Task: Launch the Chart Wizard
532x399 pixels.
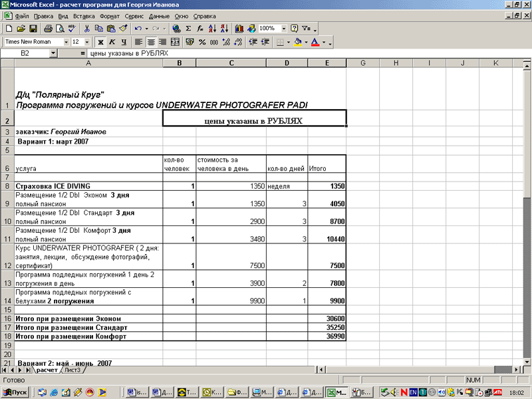Action: point(239,29)
